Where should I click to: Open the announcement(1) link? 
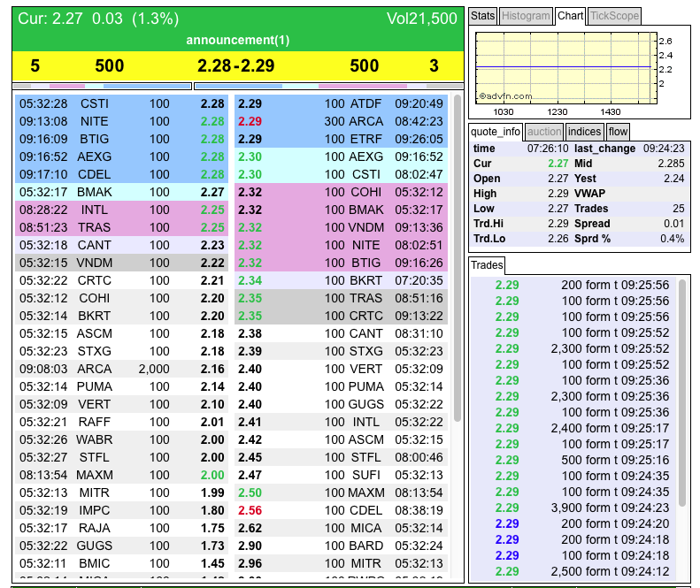[237, 41]
